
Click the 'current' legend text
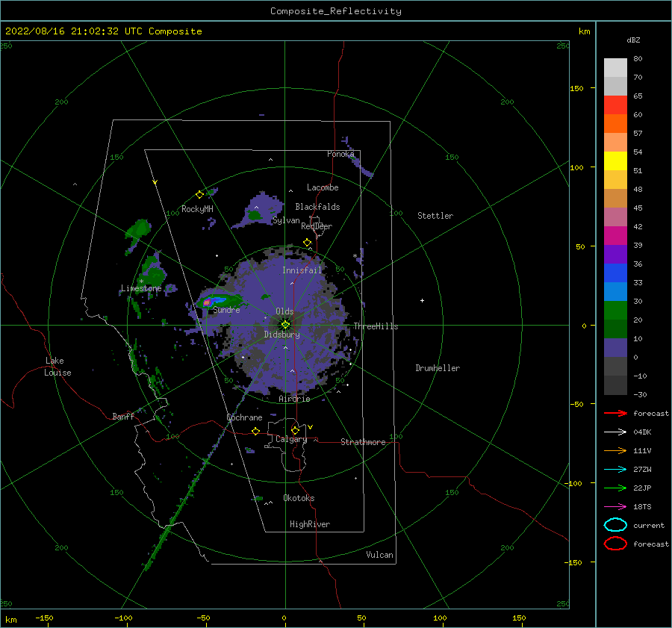[x=648, y=525]
